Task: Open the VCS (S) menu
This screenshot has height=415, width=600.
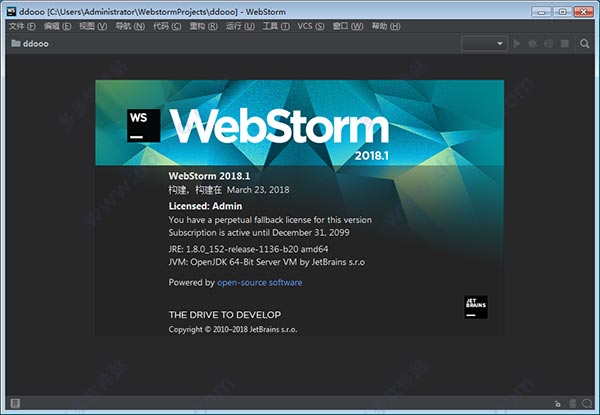Action: [311, 26]
